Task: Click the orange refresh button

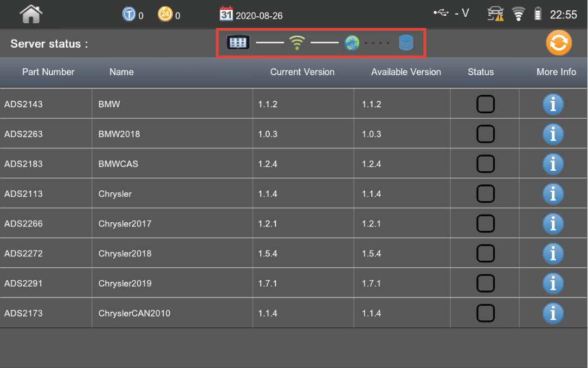Action: pos(559,43)
